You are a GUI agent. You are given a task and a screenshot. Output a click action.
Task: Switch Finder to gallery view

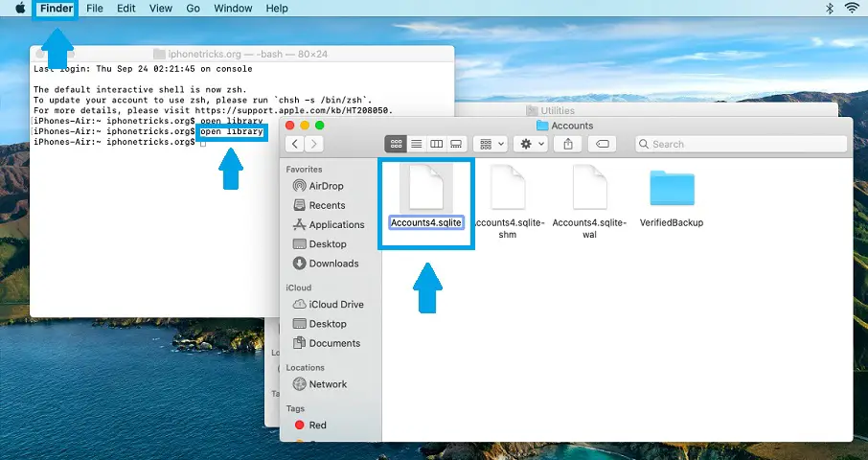pyautogui.click(x=456, y=144)
